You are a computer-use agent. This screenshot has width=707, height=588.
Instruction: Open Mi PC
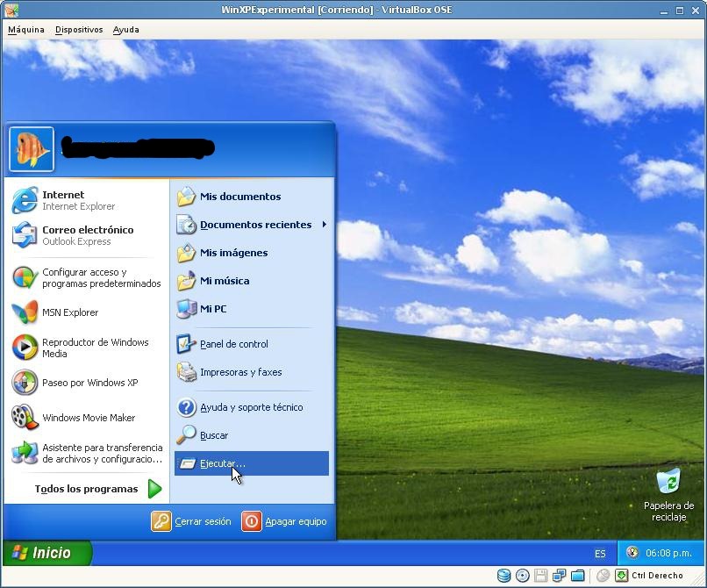click(x=251, y=309)
